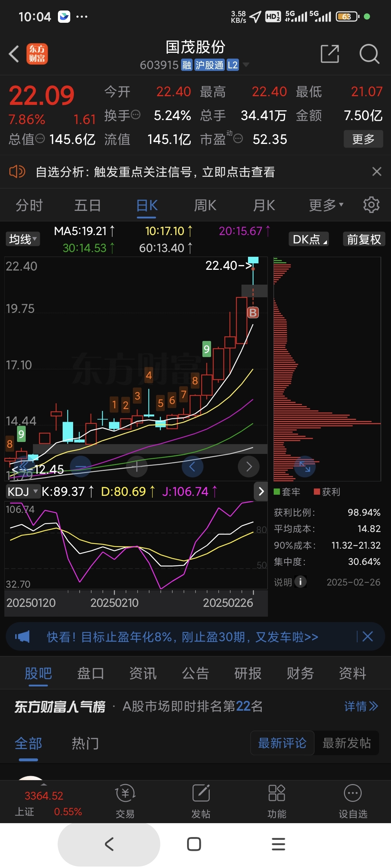391x868 pixels.
Task: Open the 均线 indicator dropdown
Action: click(x=23, y=239)
